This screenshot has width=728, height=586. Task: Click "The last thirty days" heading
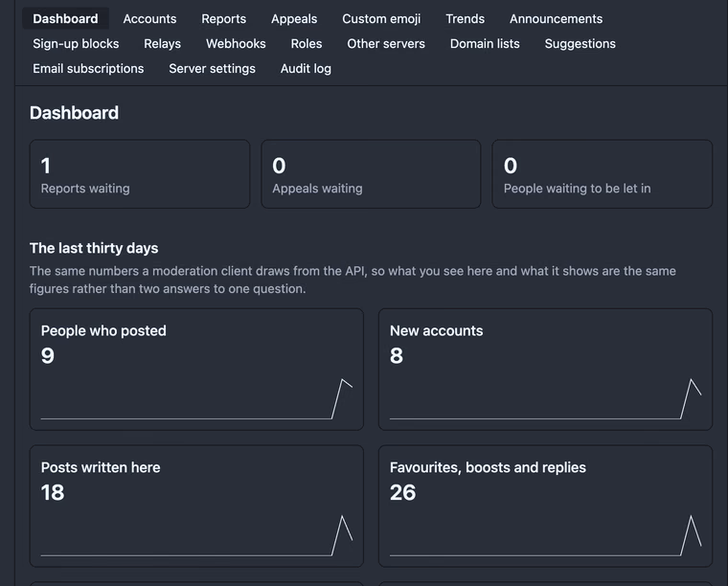[94, 248]
